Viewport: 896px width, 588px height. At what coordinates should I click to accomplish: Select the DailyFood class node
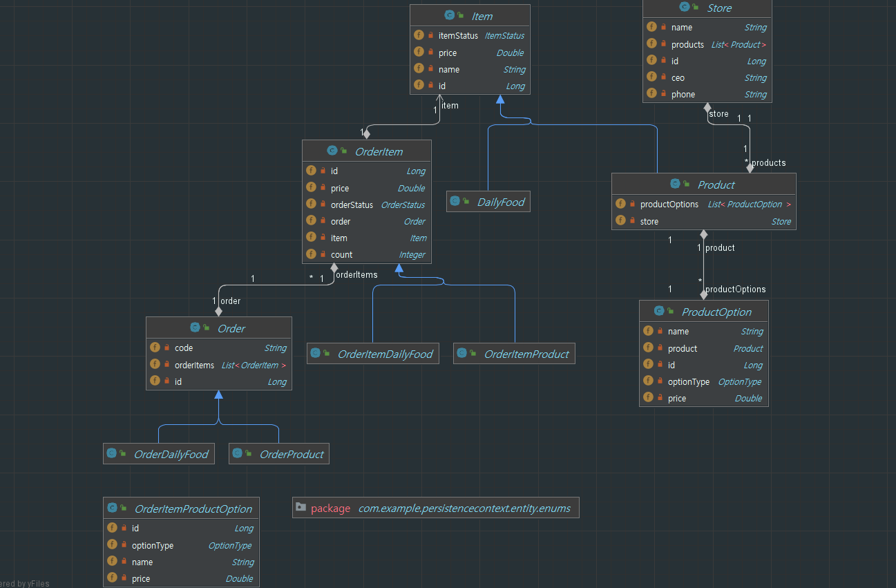click(x=488, y=202)
